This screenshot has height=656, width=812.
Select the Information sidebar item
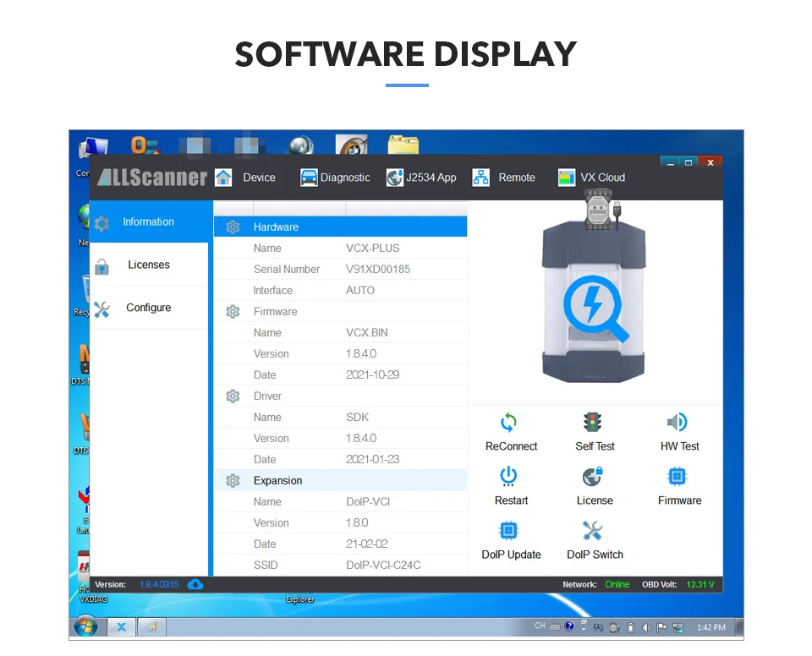(x=149, y=221)
